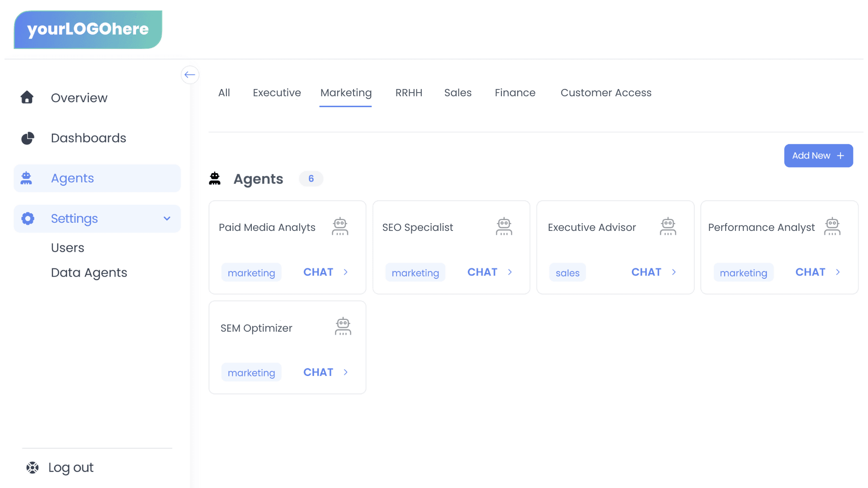Click the Log out icon
The height and width of the screenshot is (488, 868).
coord(33,468)
